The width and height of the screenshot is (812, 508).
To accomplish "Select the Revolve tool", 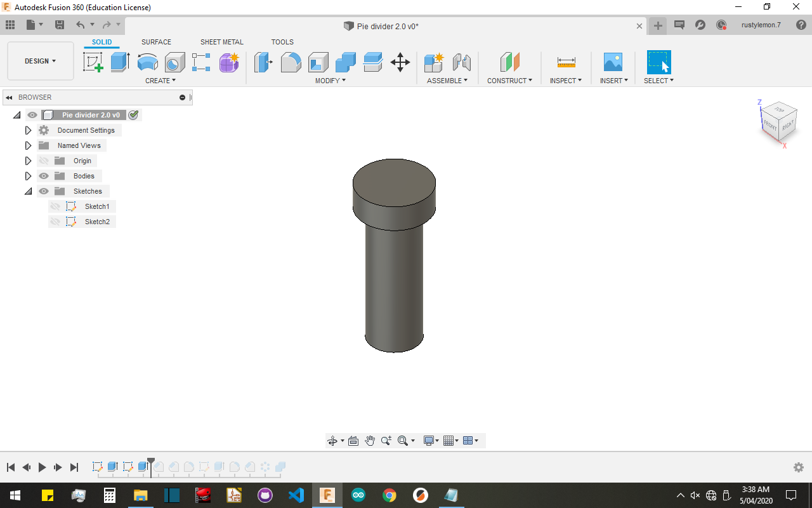I will (148, 62).
